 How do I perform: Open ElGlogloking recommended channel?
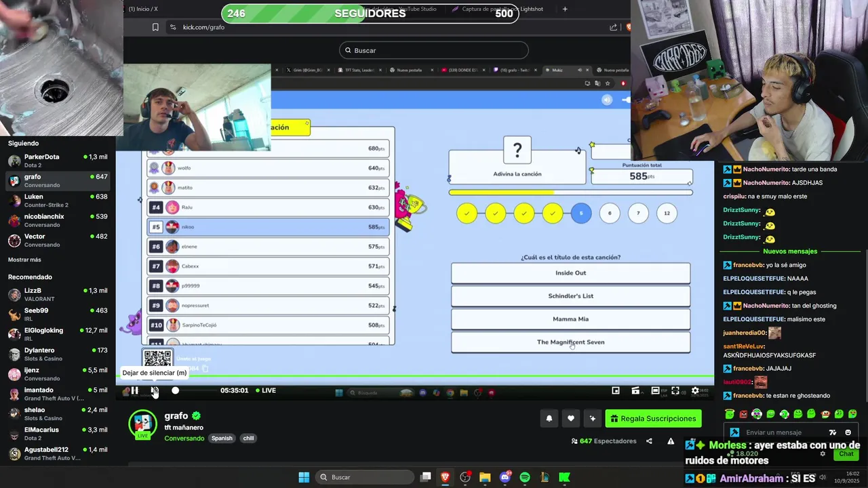[x=58, y=334]
